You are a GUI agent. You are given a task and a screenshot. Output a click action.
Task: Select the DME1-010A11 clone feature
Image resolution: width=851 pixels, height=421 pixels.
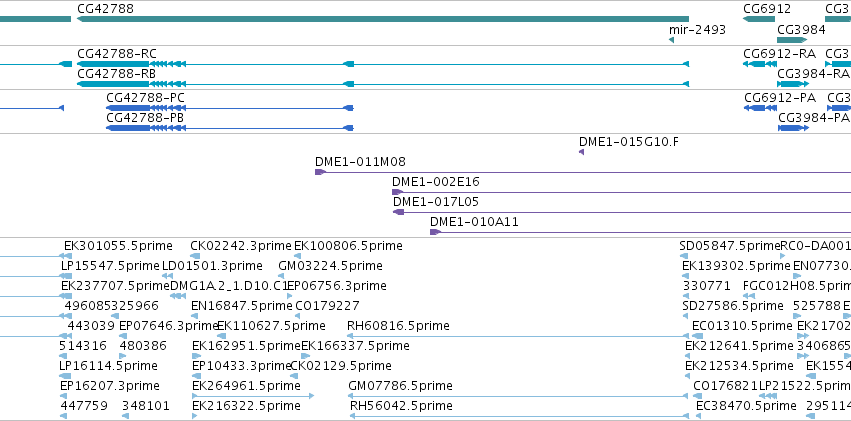pos(640,232)
